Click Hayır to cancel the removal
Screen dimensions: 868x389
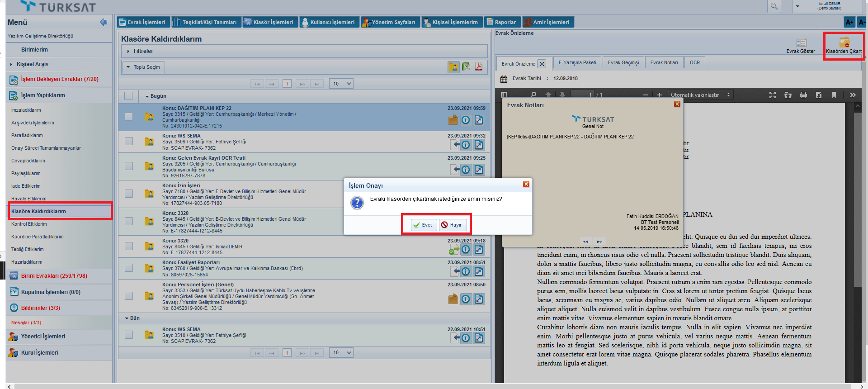tap(451, 225)
